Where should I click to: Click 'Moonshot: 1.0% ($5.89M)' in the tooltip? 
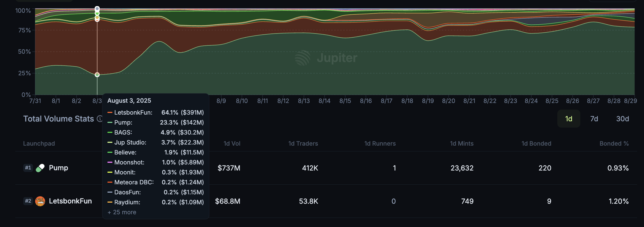point(156,162)
